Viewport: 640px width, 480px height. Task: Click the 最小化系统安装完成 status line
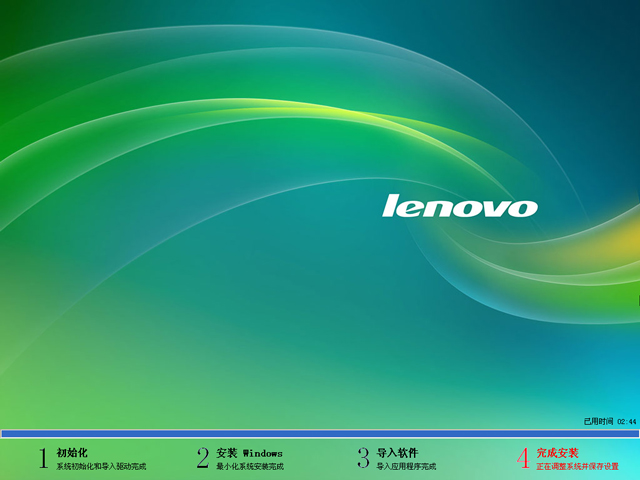[250, 466]
